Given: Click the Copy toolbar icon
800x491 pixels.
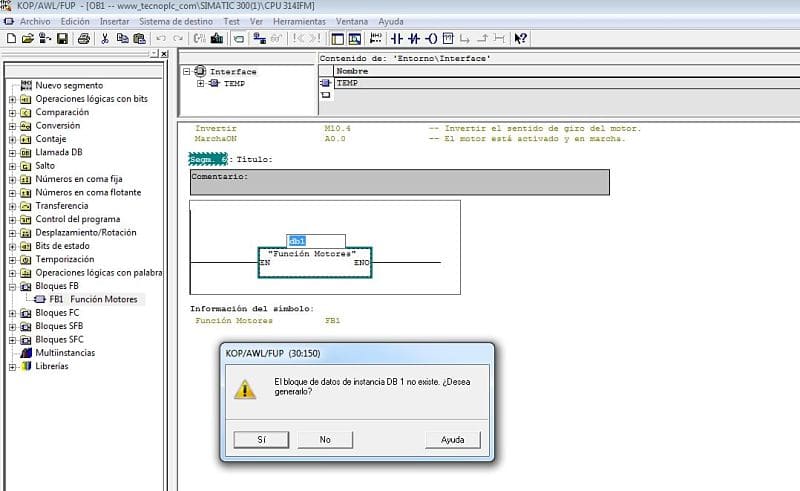Looking at the screenshot, I should click(x=122, y=38).
